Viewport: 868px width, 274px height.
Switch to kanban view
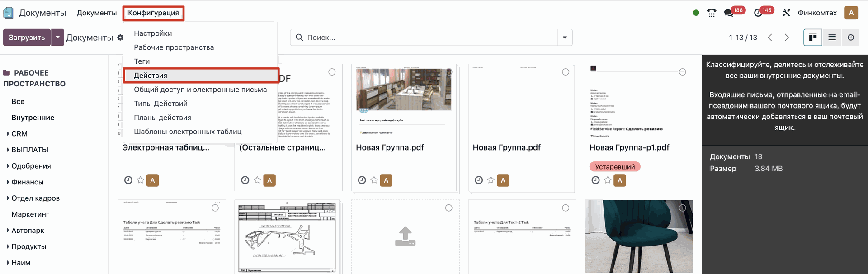click(812, 38)
